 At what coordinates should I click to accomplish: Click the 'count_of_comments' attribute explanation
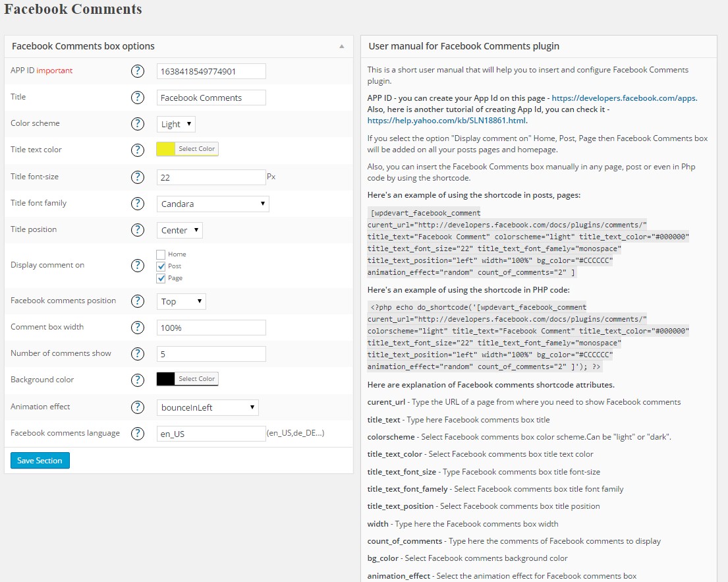click(x=514, y=541)
